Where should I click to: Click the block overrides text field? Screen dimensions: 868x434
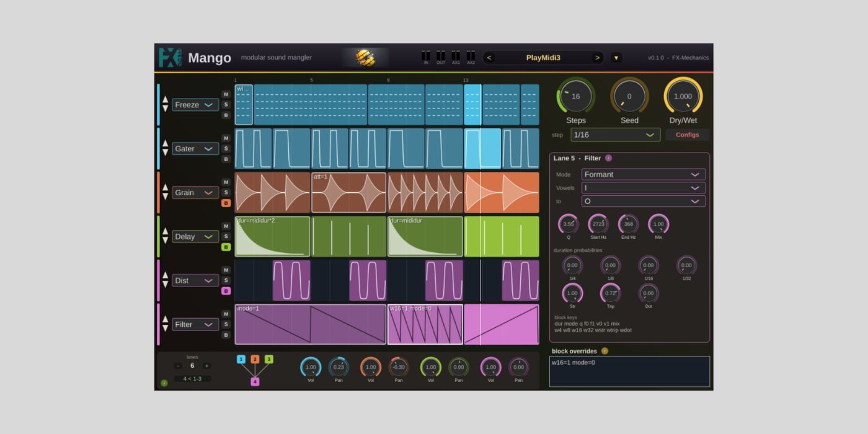click(629, 371)
